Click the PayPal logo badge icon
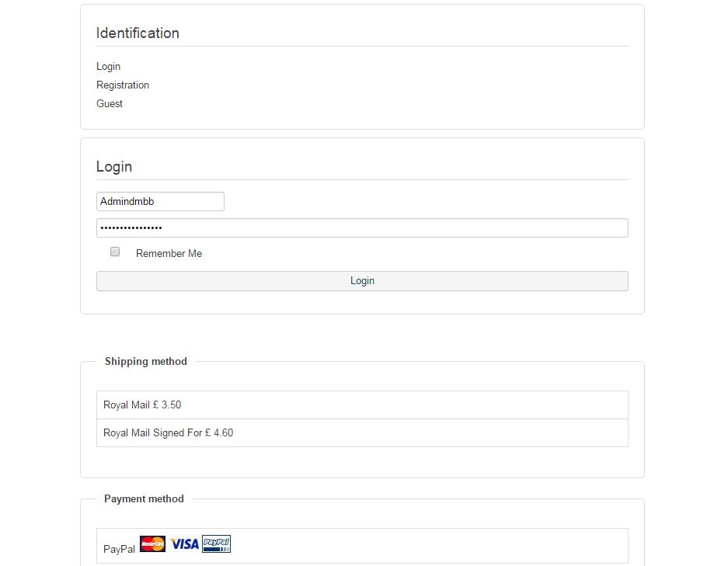The height and width of the screenshot is (566, 728). click(216, 544)
